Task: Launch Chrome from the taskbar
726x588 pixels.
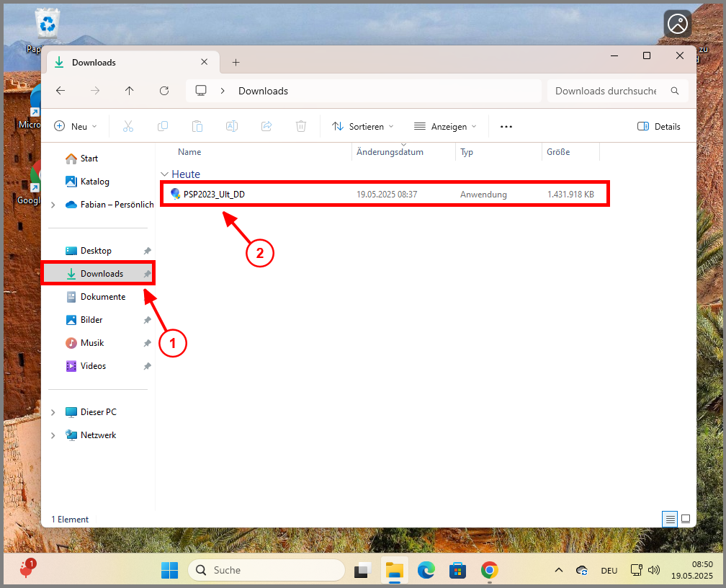Action: click(x=489, y=570)
